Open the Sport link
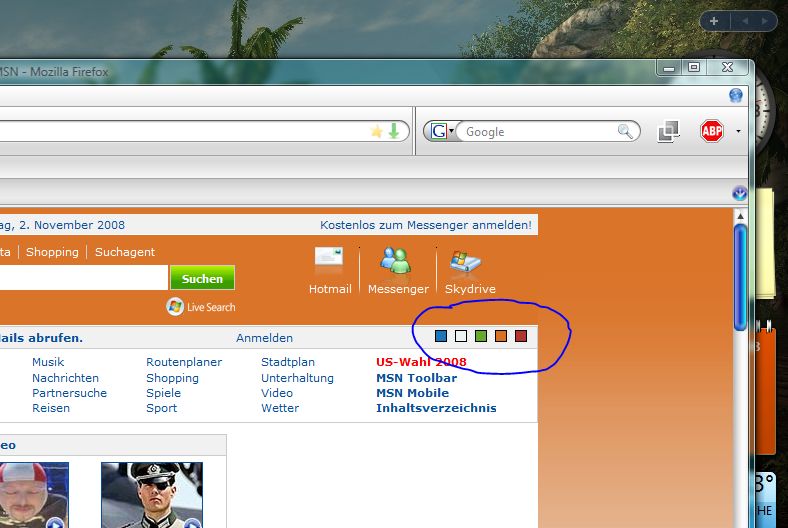Image resolution: width=788 pixels, height=528 pixels. (x=161, y=408)
